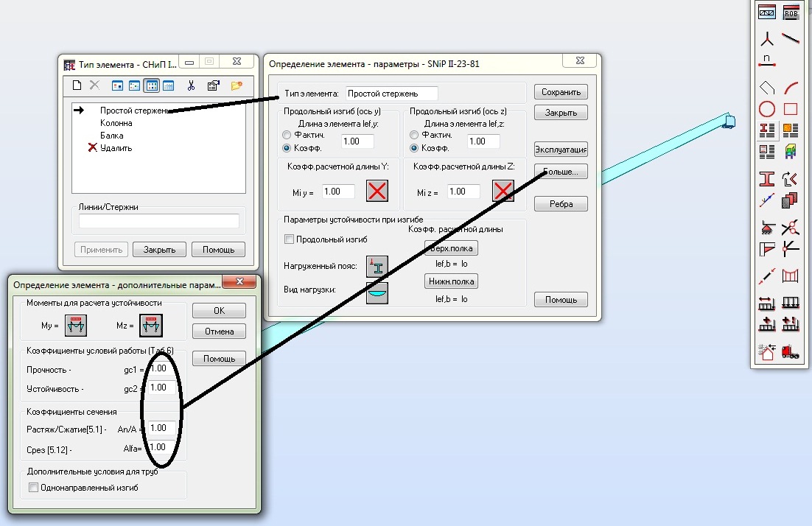Select Коэфф. radio for lef,z length
Screen dimensions: 812x526
[x=414, y=148]
